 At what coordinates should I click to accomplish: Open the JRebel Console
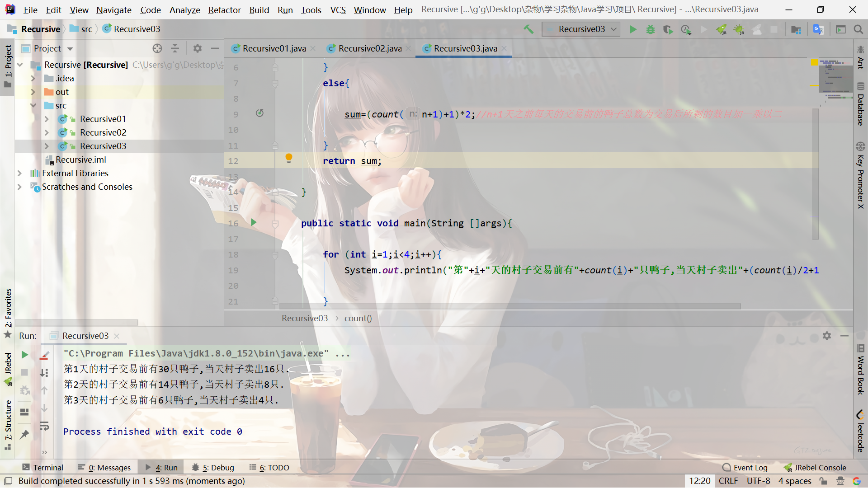[x=815, y=468]
